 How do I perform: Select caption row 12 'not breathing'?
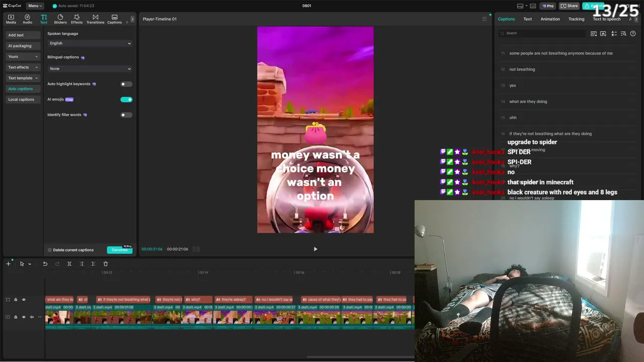point(569,69)
